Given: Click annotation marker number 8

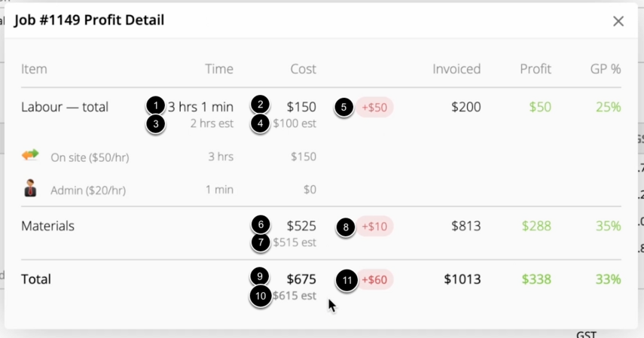Looking at the screenshot, I should click(346, 227).
